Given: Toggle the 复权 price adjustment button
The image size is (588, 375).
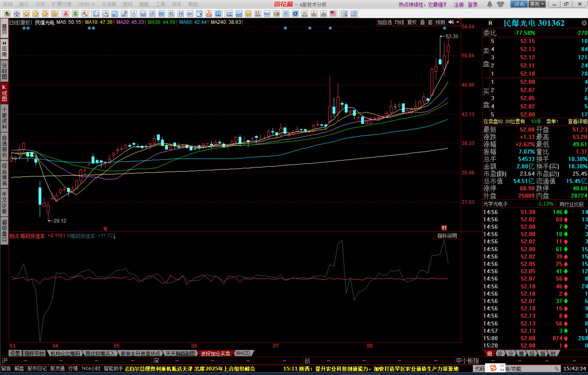Looking at the screenshot, I should (412, 22).
